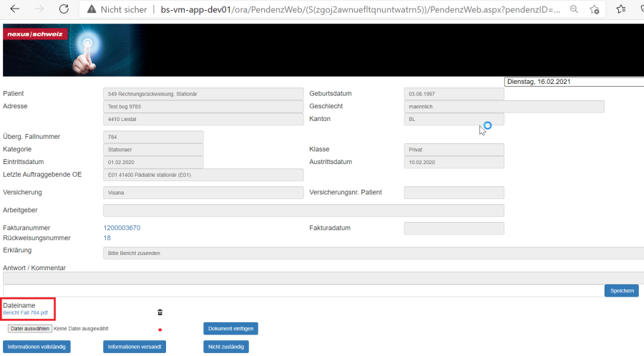
Task: Click the Geburtsdatum field 03.08.1997
Action: (x=454, y=94)
